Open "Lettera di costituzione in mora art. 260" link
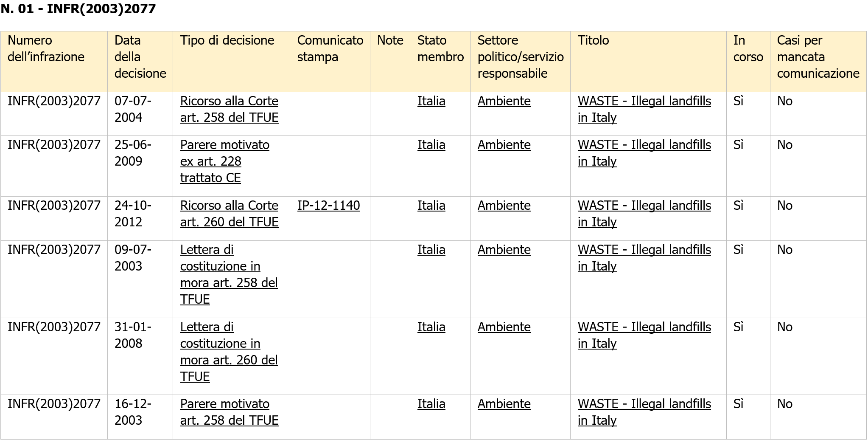This screenshot has height=440, width=868. coord(229,352)
